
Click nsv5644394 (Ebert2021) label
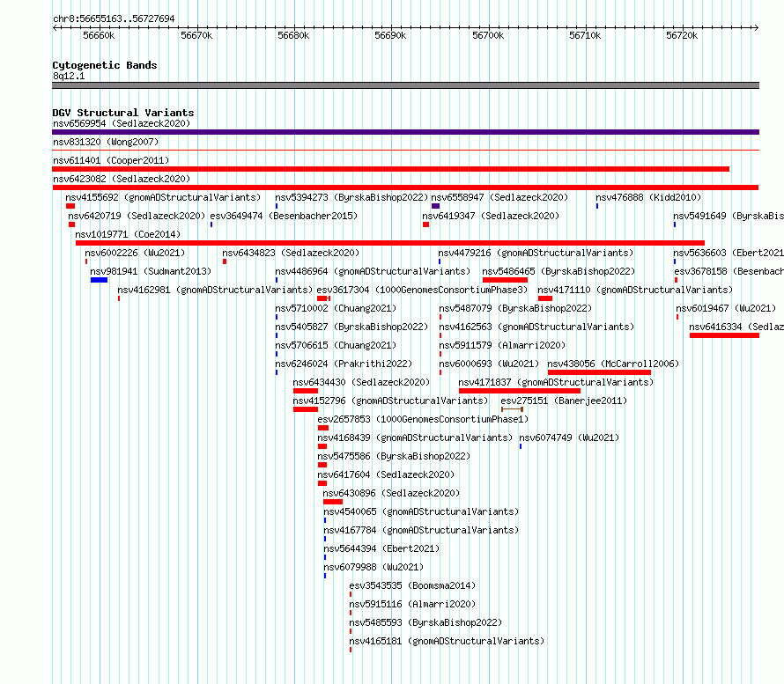click(381, 548)
